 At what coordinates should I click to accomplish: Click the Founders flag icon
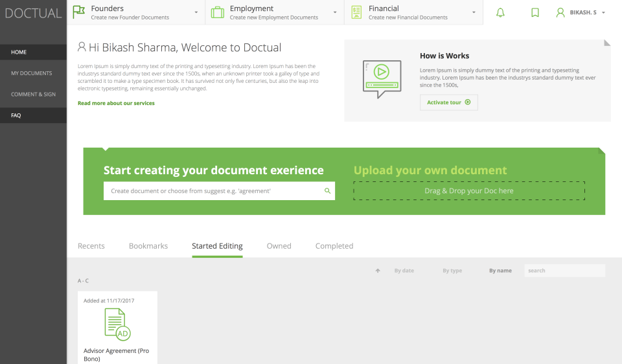click(x=79, y=12)
